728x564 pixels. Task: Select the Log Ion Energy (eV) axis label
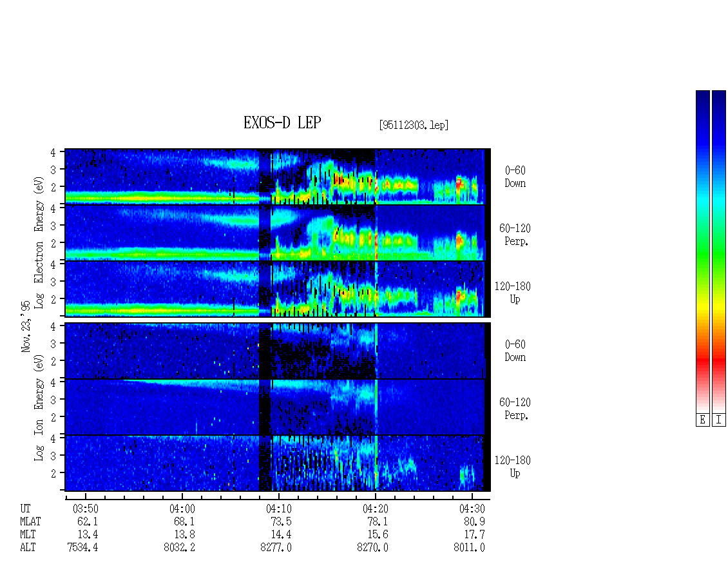(x=39, y=407)
